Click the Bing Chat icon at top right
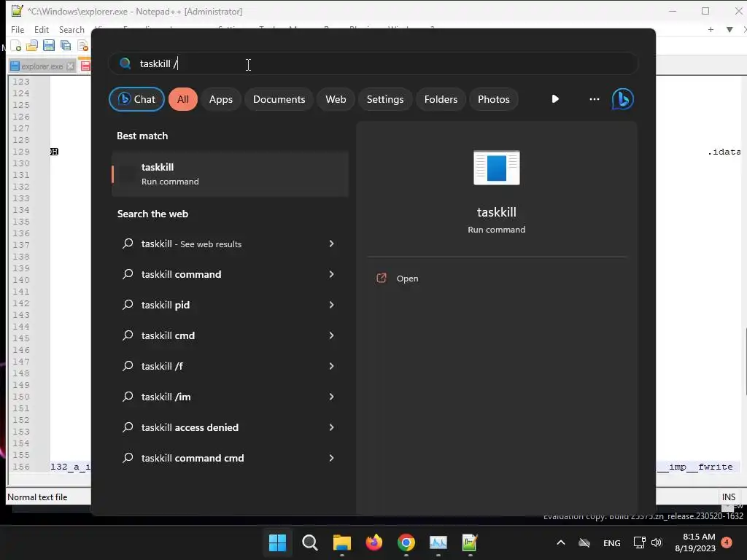747x560 pixels. (x=623, y=99)
